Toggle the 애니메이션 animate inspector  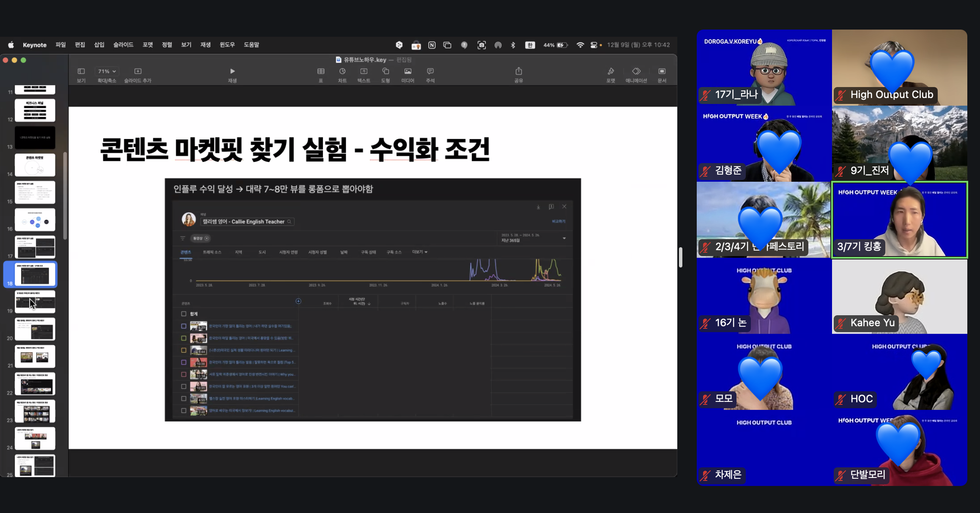coord(636,74)
